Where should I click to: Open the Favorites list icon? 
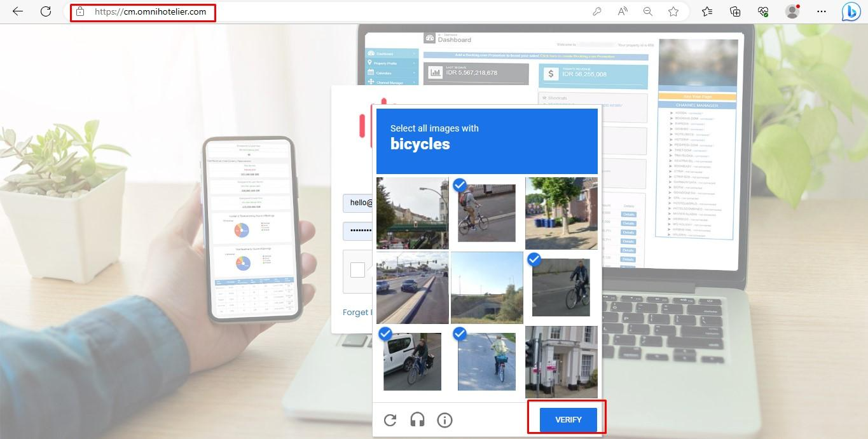tap(707, 11)
